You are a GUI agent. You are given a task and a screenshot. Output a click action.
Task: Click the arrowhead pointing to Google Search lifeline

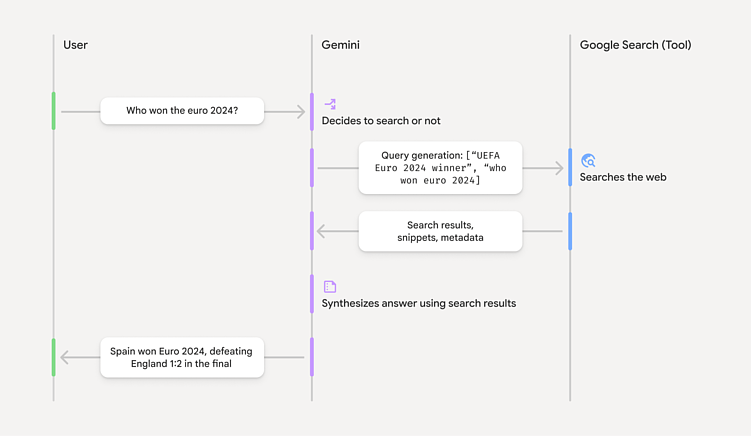(x=559, y=168)
